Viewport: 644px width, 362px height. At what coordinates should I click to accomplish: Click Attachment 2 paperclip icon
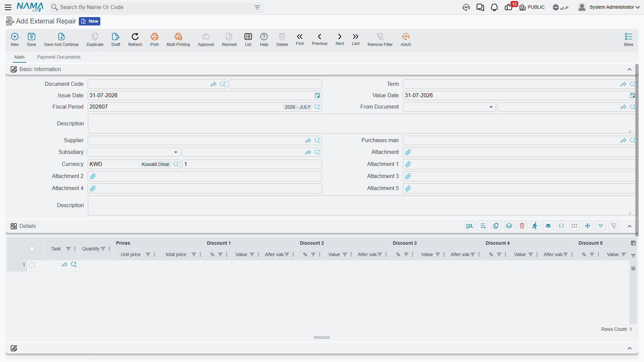(x=93, y=176)
